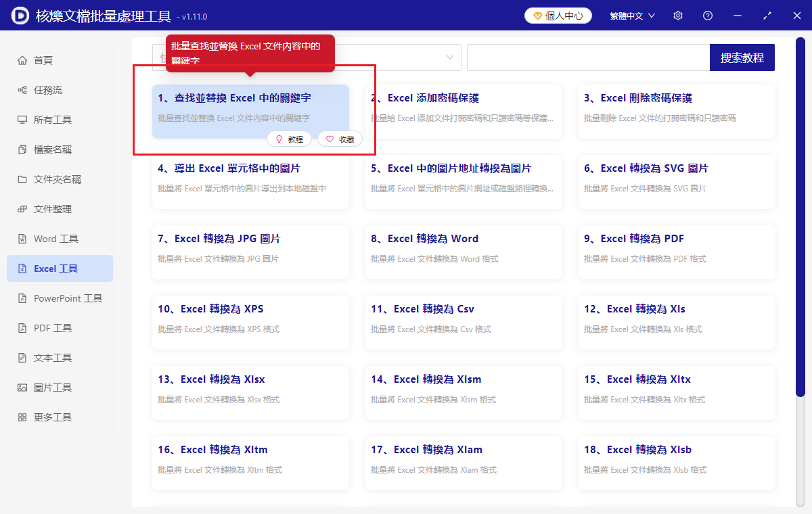812x514 pixels.
Task: Open Excel 中的圖片地址轉換為圖片 tool
Action: pyautogui.click(x=464, y=182)
